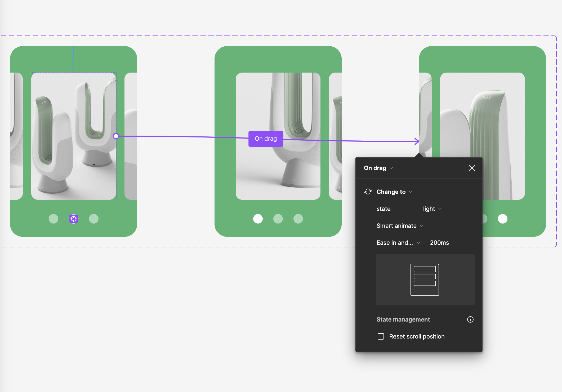The image size is (562, 392).
Task: Click the plus icon to add an action
Action: [x=455, y=168]
